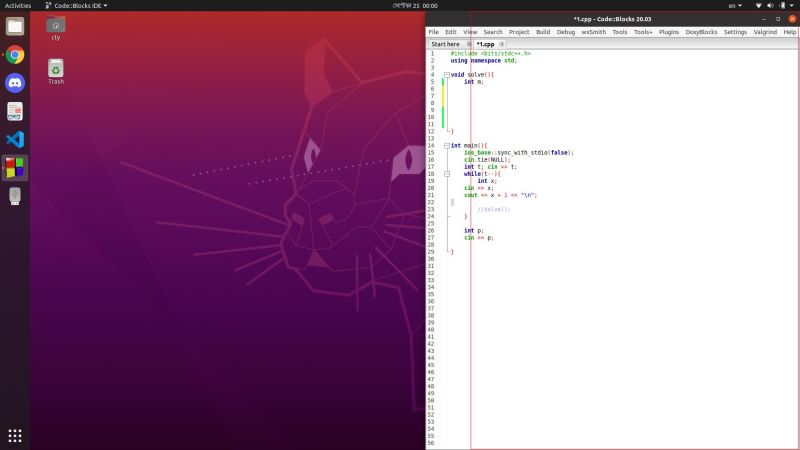The width and height of the screenshot is (800, 450).
Task: Click the 'void solve(){' line
Action: (472, 75)
